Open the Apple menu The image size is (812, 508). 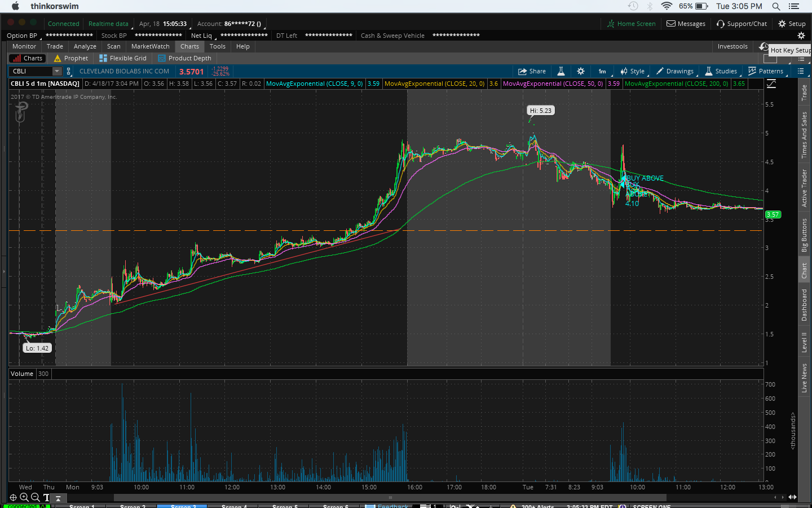pyautogui.click(x=15, y=6)
